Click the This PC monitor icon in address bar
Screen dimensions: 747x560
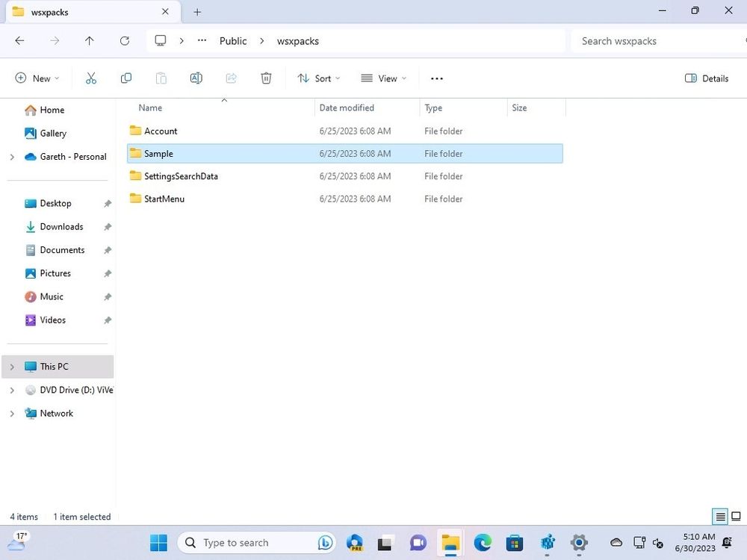(x=161, y=41)
